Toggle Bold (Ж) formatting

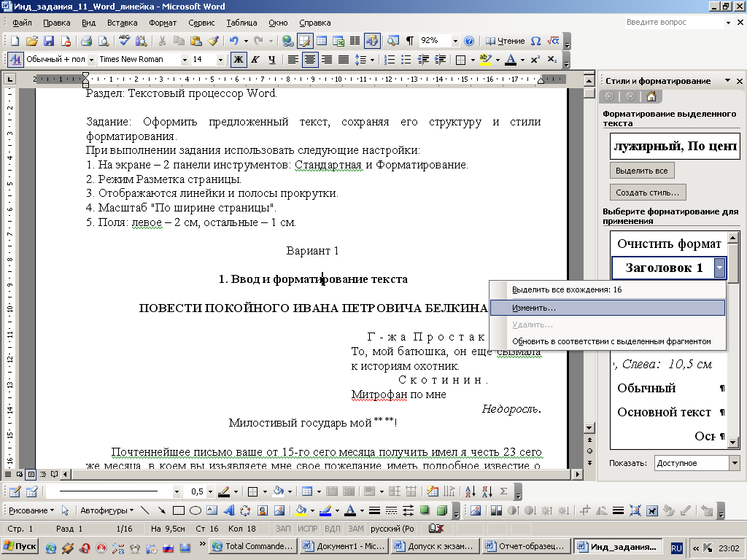[x=239, y=60]
